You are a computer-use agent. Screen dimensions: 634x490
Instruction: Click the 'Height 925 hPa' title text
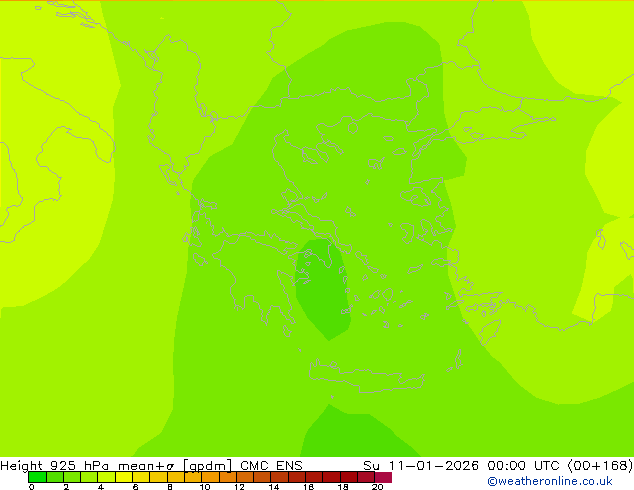tap(55, 465)
